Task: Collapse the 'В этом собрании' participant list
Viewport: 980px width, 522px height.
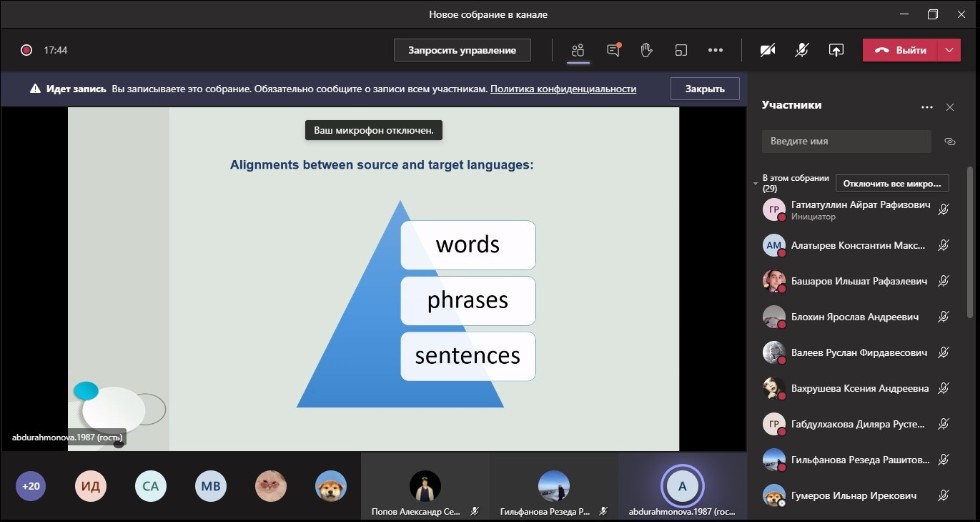Action: pos(756,183)
